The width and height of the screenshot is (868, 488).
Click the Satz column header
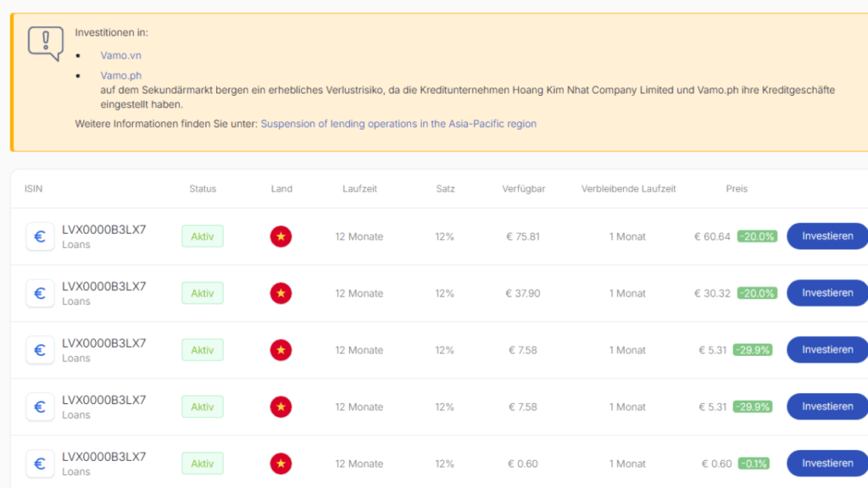445,189
